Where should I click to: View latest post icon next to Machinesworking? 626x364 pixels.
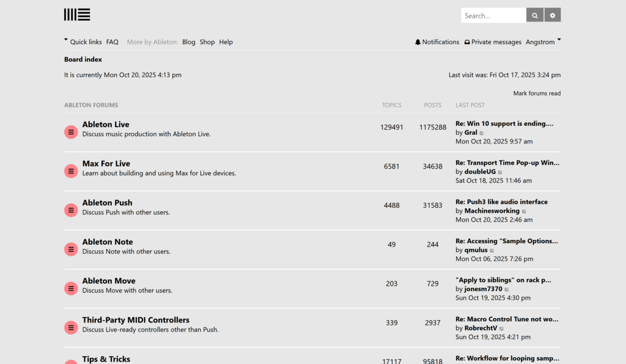(x=524, y=211)
